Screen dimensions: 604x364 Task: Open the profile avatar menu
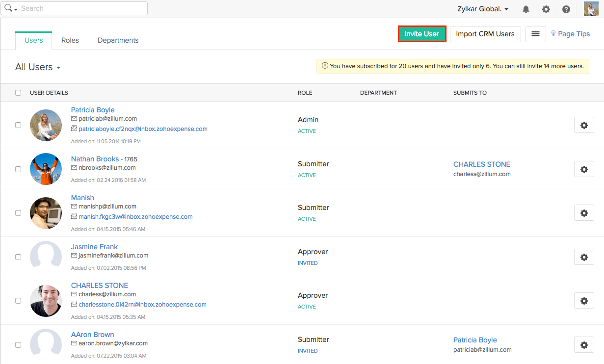tap(591, 9)
